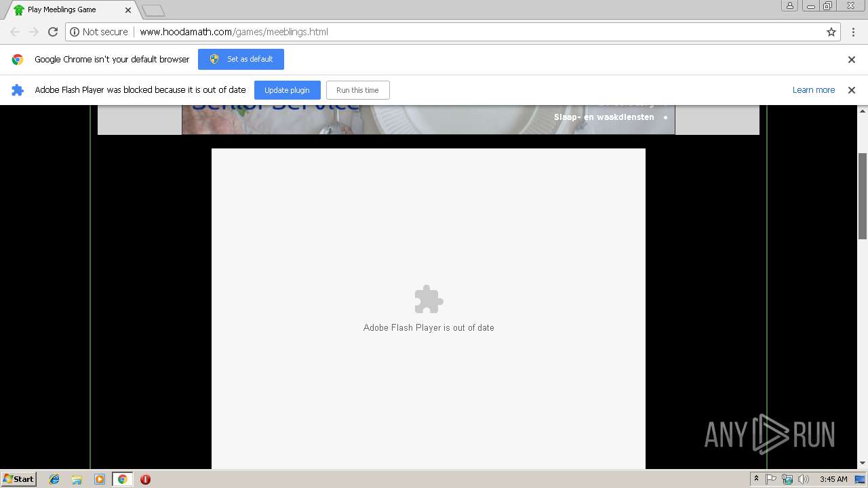868x488 pixels.
Task: Bookmark this page with the star icon
Action: [x=831, y=32]
